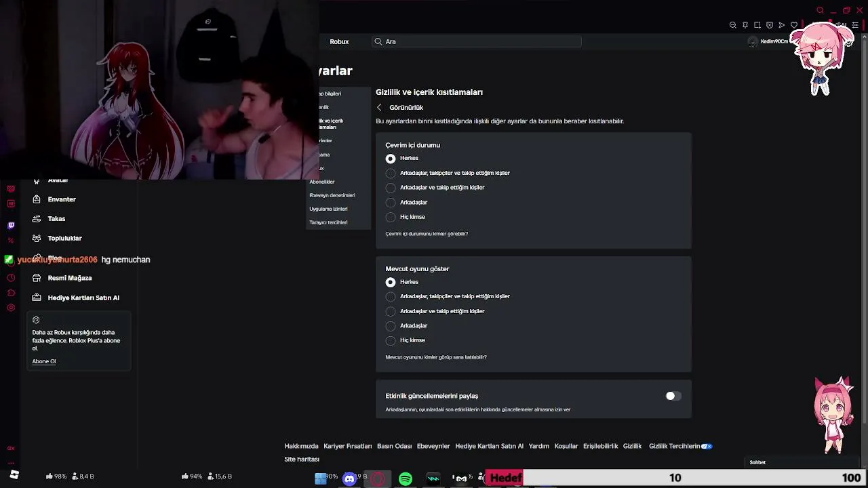Open browser history clock icon in sidebar
The image size is (868, 488).
point(11,278)
